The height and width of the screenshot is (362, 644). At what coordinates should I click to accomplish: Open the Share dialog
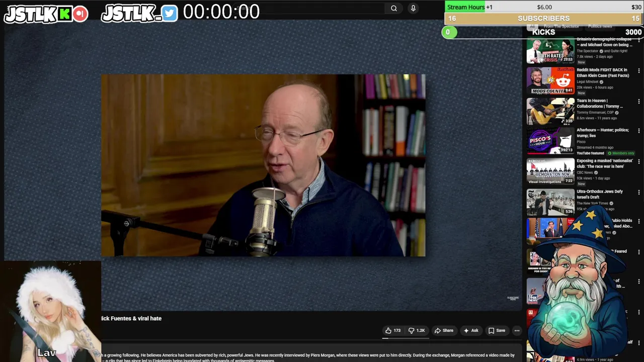tap(444, 330)
